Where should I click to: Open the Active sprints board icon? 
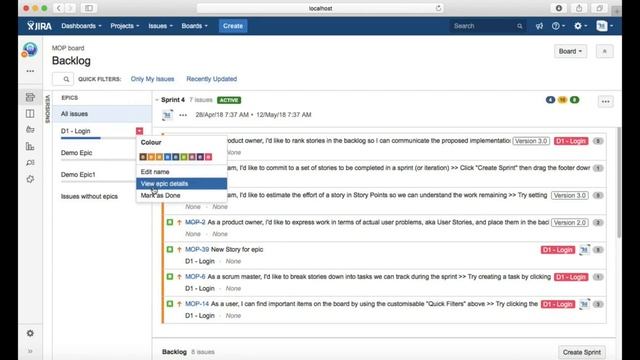[30, 113]
